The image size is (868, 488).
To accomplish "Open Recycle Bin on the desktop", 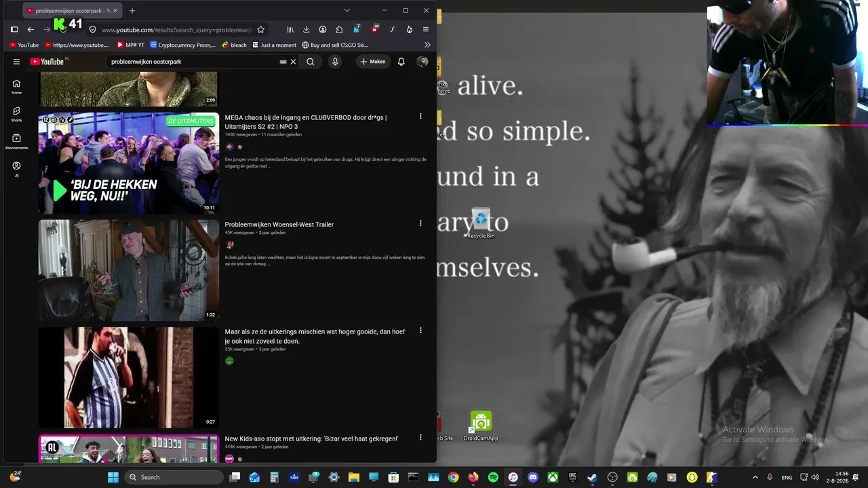I will pos(481,224).
